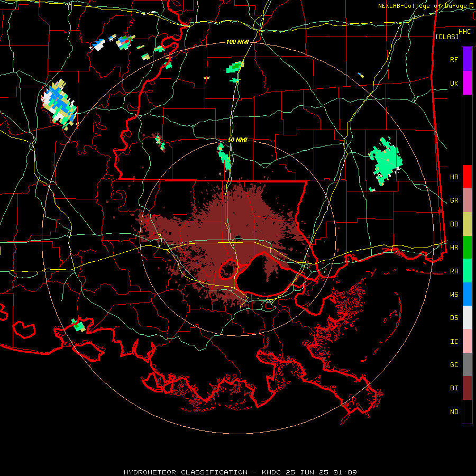The height and width of the screenshot is (476, 476).
Task: Click the 'RF' legend label
Action: coord(454,59)
